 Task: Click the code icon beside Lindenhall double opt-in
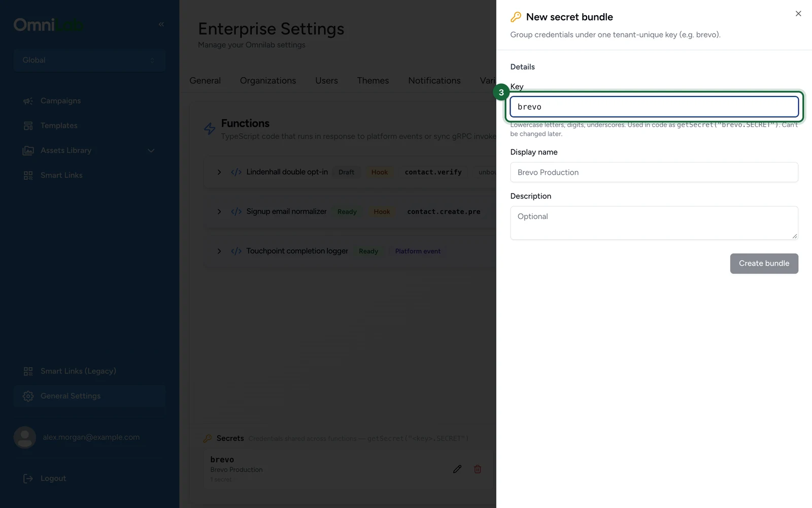236,172
